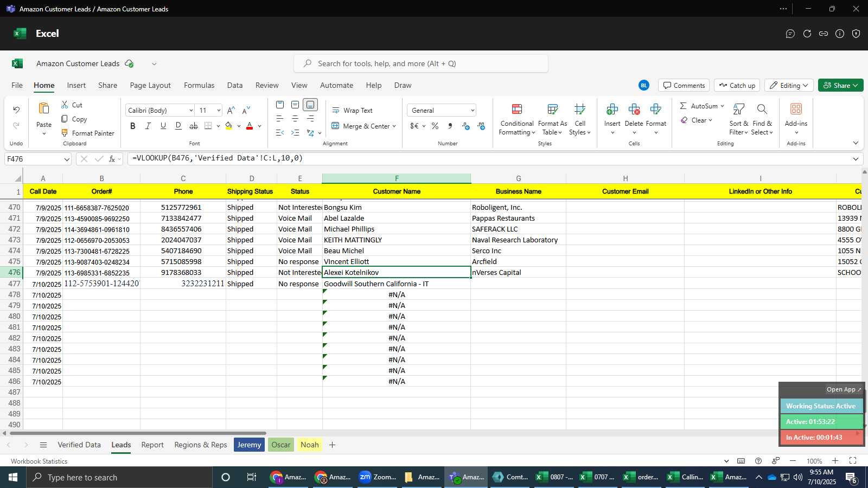The width and height of the screenshot is (868, 488).
Task: Click the Share button
Action: coord(840,85)
